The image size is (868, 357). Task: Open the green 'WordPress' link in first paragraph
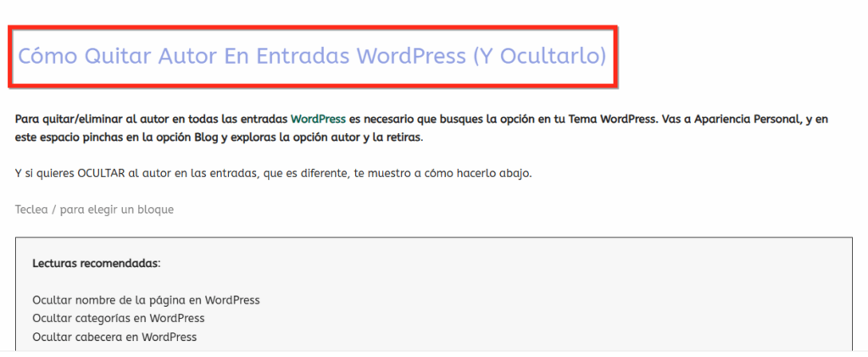[319, 119]
